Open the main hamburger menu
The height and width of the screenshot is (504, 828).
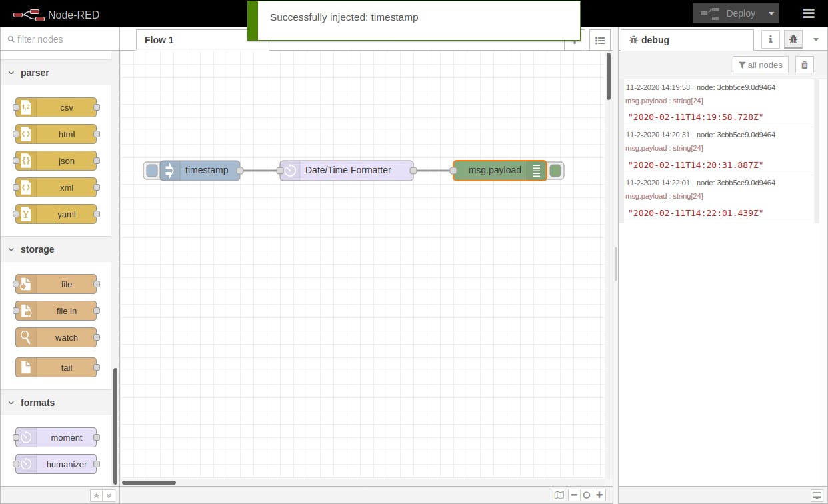tap(809, 13)
